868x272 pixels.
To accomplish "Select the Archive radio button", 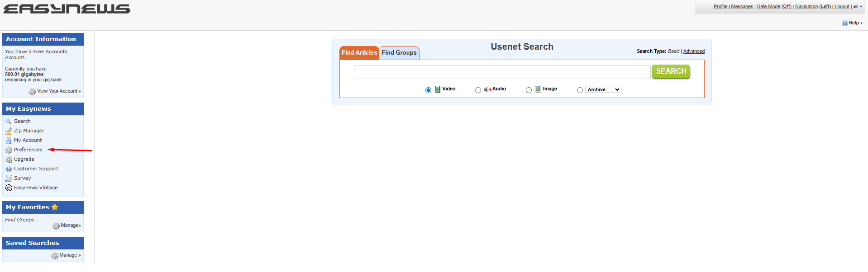I will 580,90.
